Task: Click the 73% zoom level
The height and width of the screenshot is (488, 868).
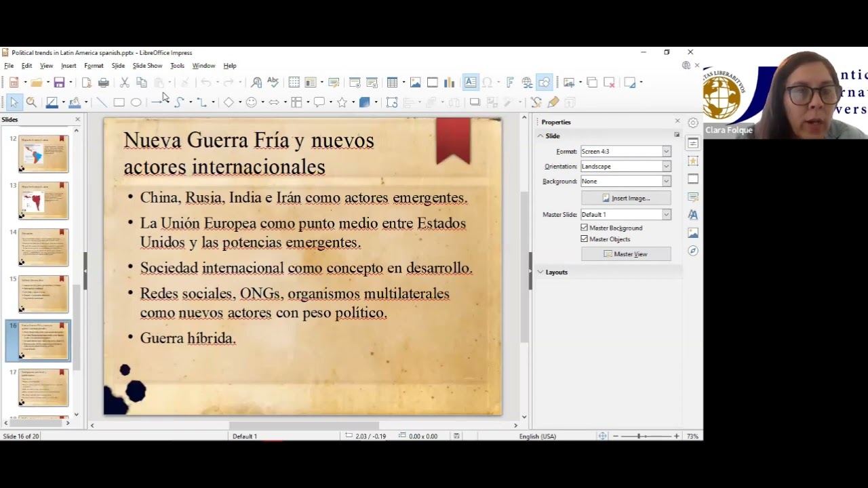Action: pyautogui.click(x=692, y=436)
